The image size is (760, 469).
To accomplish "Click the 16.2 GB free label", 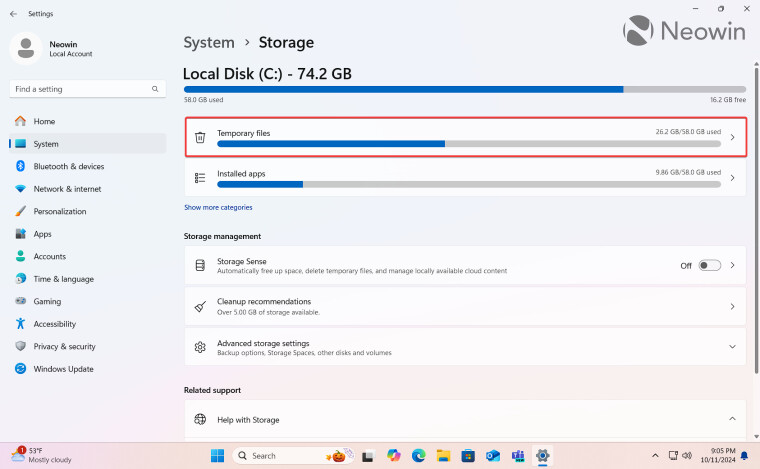I will [728, 100].
